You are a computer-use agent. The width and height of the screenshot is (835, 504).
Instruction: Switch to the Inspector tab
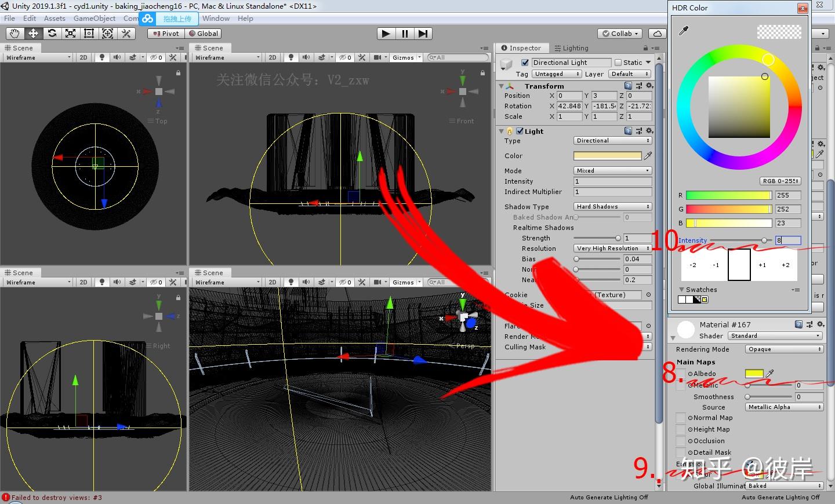coord(521,48)
